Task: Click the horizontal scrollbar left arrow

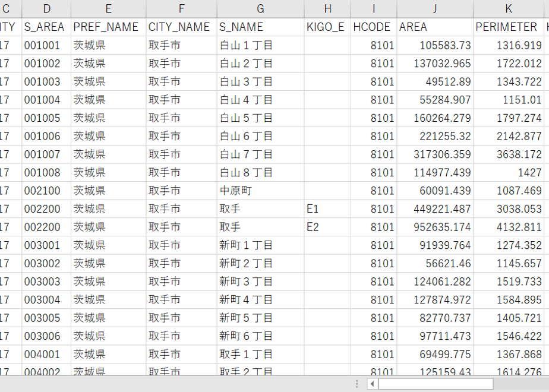Action: pos(372,384)
